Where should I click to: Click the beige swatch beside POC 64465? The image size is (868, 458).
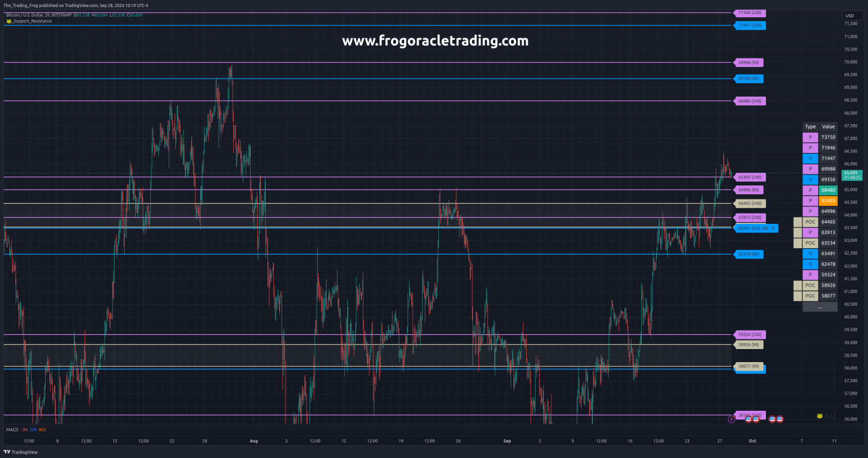click(x=797, y=222)
